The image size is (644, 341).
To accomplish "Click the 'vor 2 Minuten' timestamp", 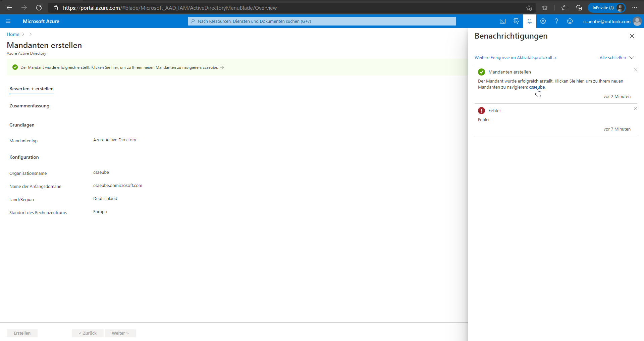I will point(617,97).
